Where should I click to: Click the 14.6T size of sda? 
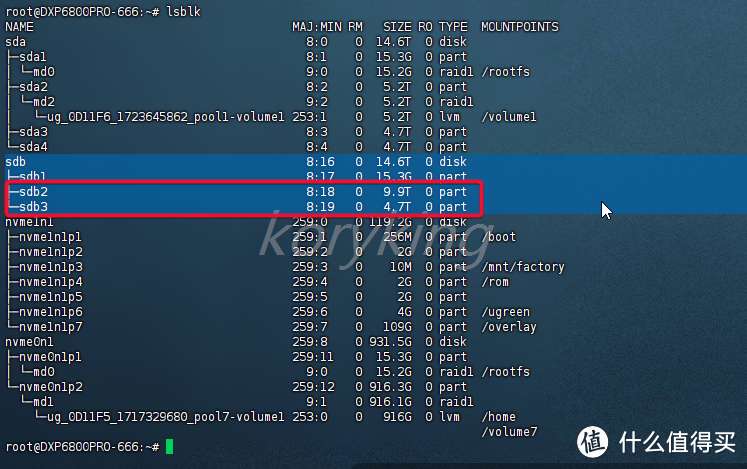click(393, 42)
